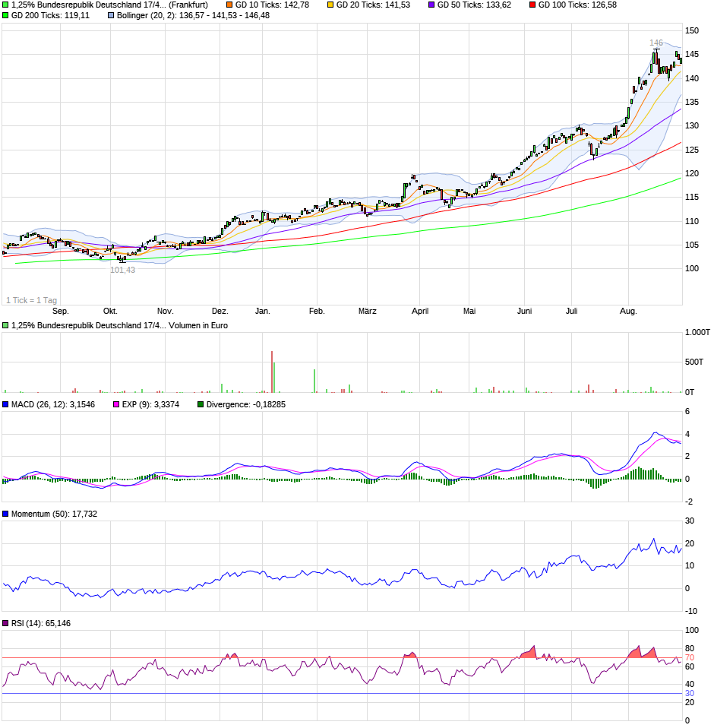Click the red '70' RSI overbought level label
714x728 pixels.
[690, 657]
